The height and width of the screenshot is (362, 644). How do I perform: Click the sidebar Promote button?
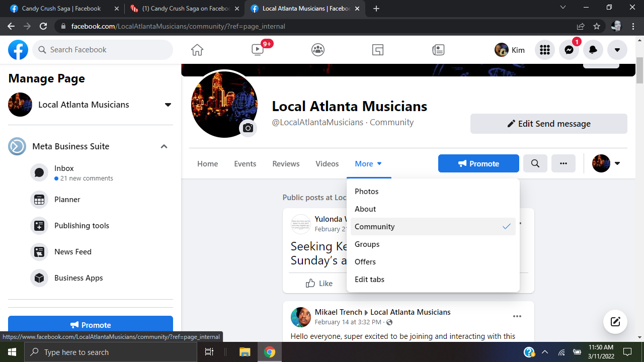tap(91, 325)
